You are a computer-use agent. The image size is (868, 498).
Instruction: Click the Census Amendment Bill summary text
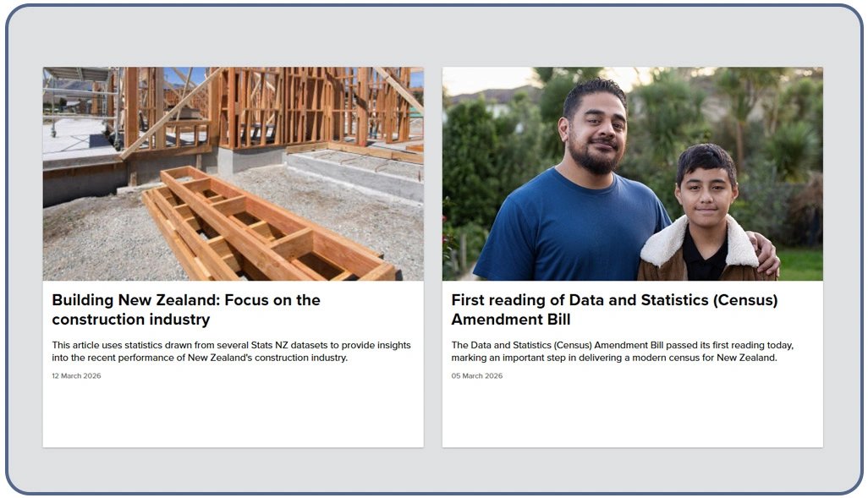(622, 352)
